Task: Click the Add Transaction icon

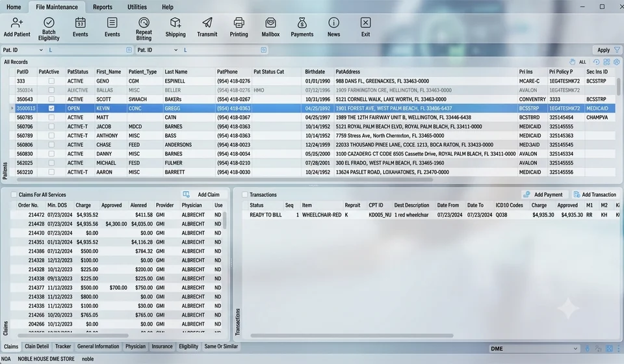Action: (577, 194)
